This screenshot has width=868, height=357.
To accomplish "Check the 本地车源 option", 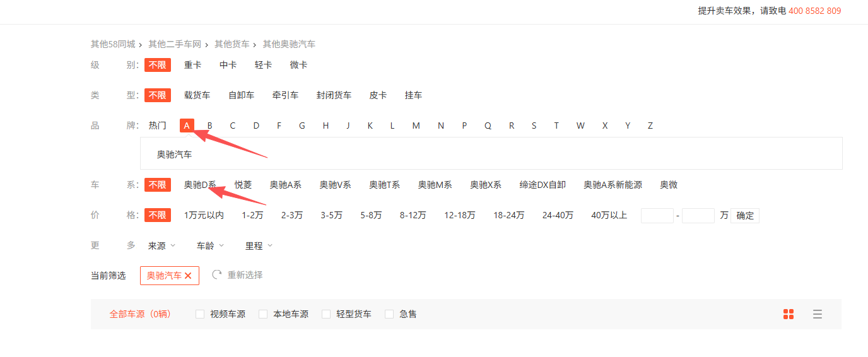I will pos(263,314).
